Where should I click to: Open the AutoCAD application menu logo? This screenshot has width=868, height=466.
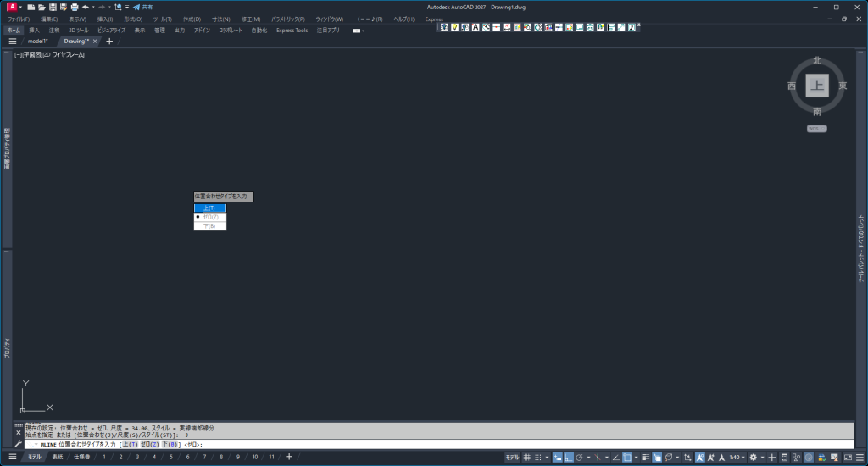point(11,7)
